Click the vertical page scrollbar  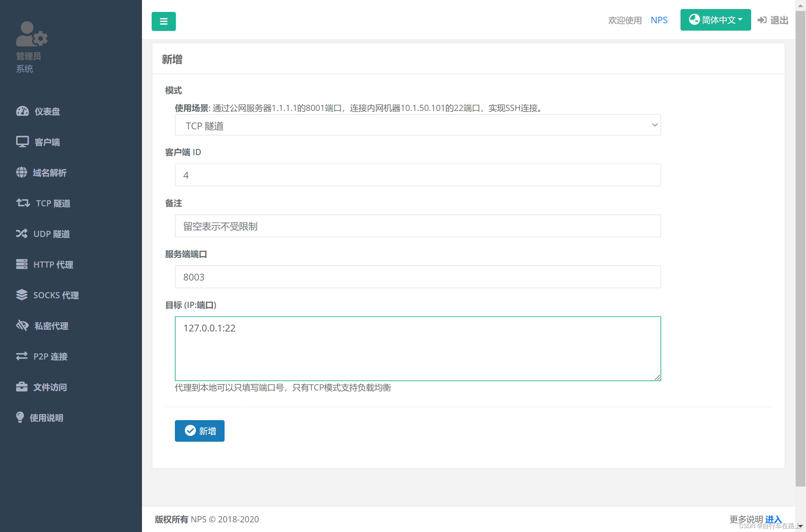(800, 248)
